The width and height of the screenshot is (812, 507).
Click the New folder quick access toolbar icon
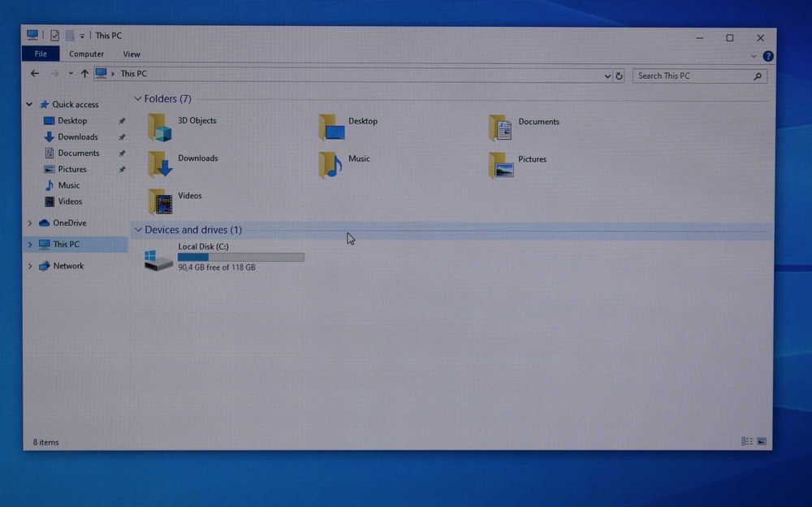(69, 36)
